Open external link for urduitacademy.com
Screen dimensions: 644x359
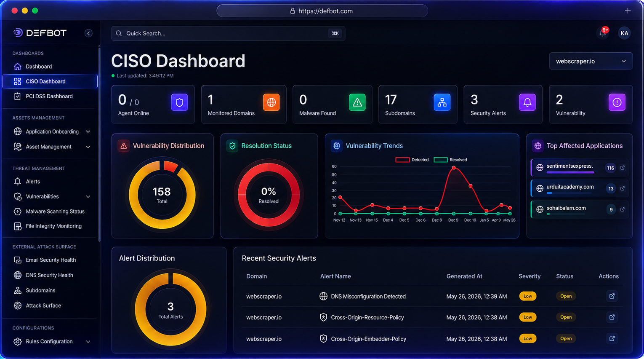(623, 188)
